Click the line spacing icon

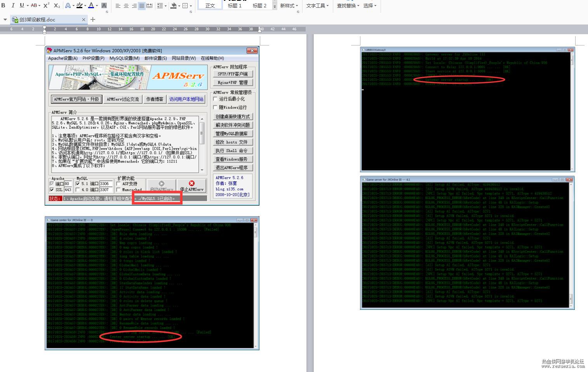160,6
